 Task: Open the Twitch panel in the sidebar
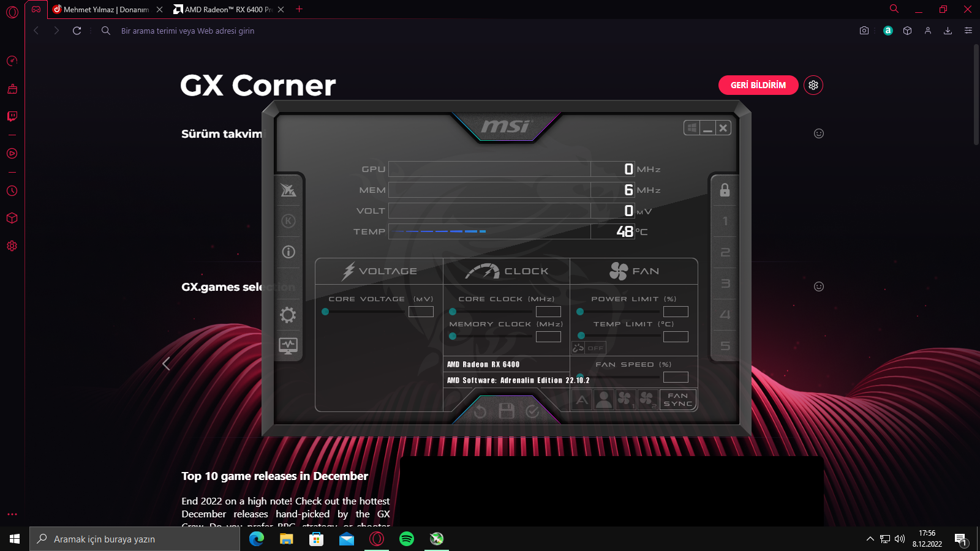(x=12, y=116)
